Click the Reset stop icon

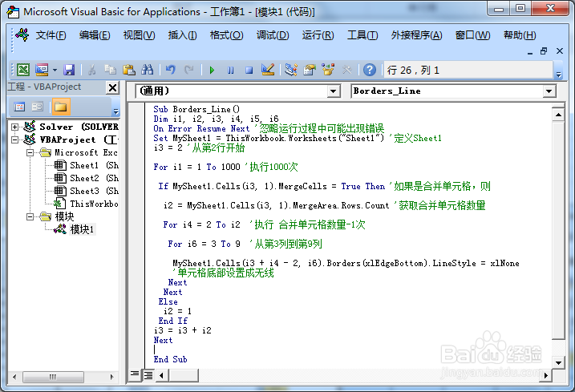click(x=249, y=70)
